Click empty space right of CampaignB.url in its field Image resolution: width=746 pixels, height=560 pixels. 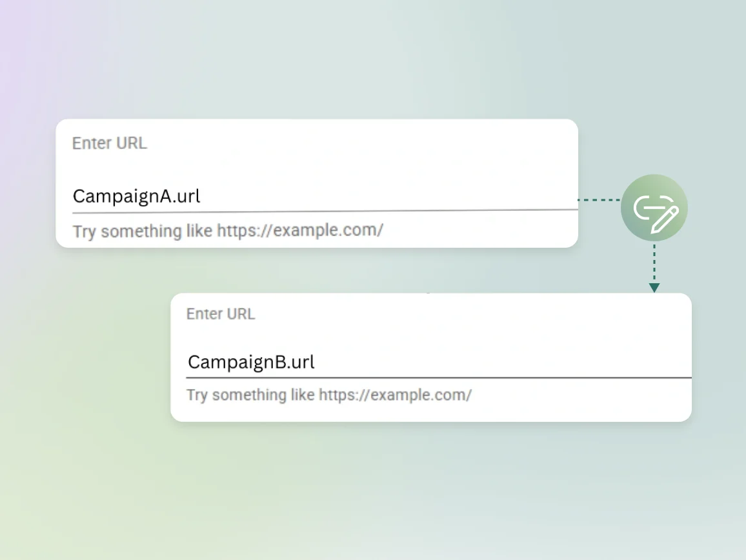pyautogui.click(x=503, y=361)
